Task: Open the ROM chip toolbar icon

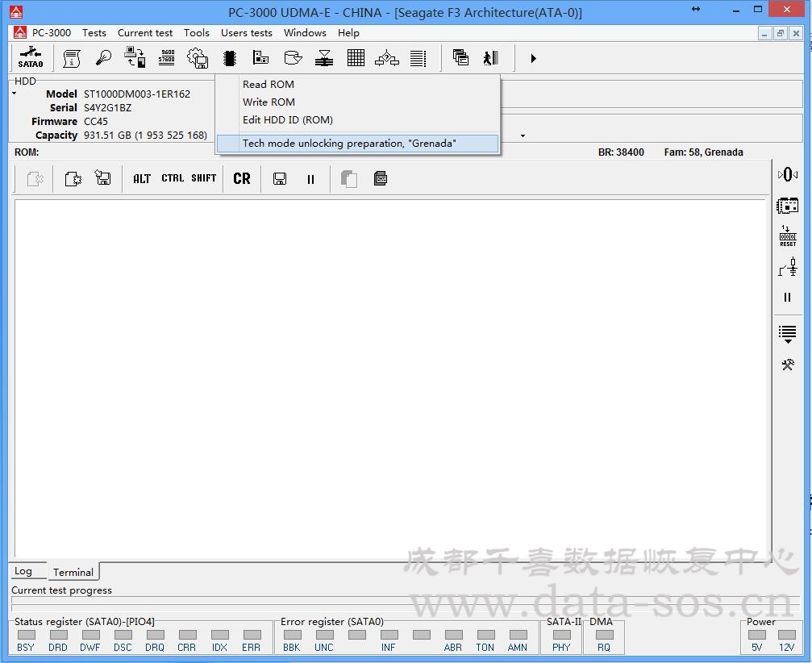Action: 230,58
